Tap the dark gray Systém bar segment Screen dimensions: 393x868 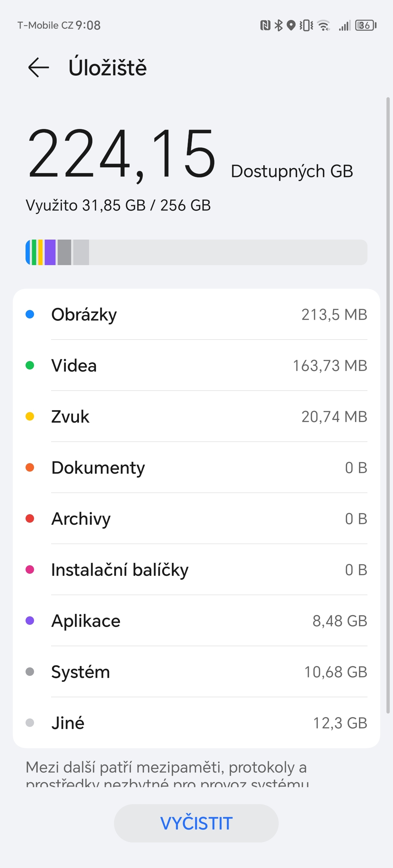[65, 252]
